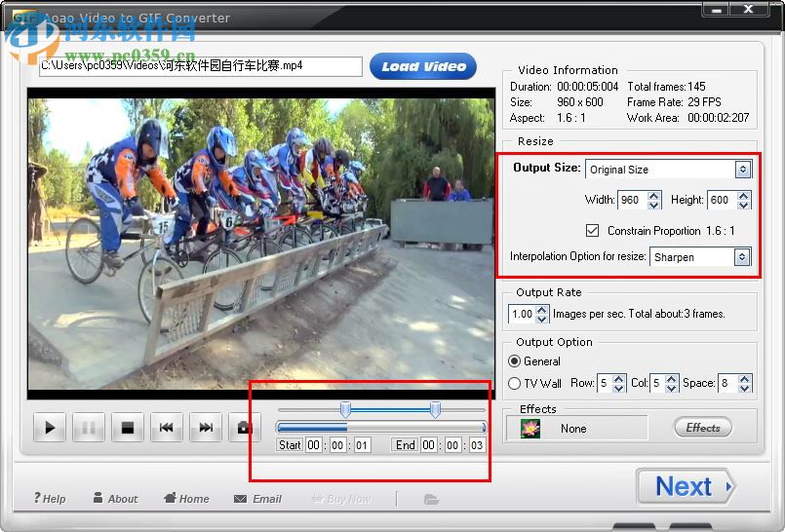
Task: Click the output rate field 1.00
Action: (522, 314)
